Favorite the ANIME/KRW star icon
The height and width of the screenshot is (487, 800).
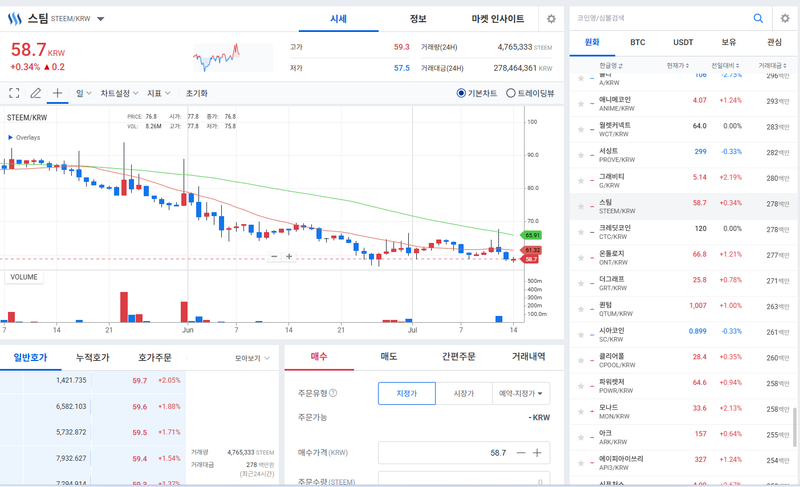coord(581,104)
